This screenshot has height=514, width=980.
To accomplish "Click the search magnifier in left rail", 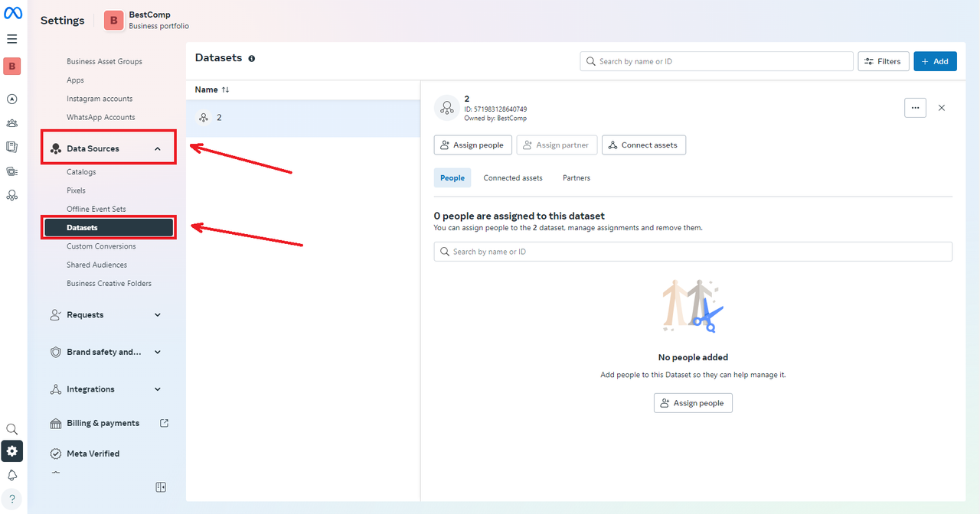I will [x=12, y=430].
